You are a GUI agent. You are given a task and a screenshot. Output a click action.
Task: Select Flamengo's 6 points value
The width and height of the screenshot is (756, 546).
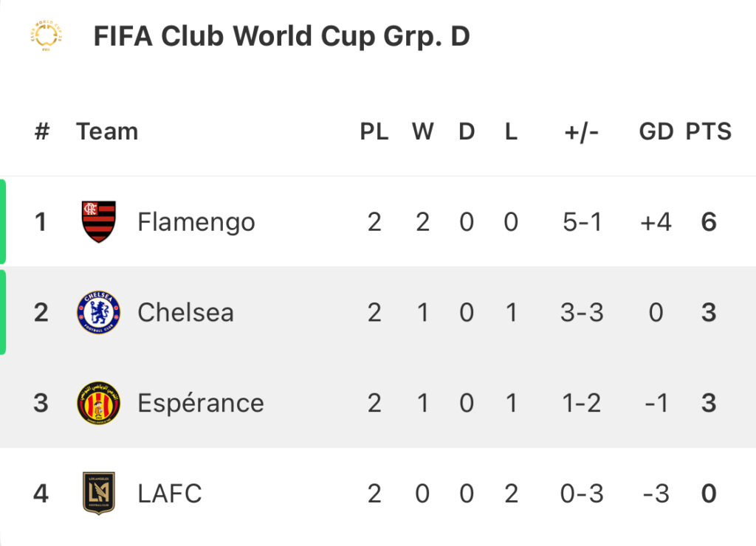pyautogui.click(x=709, y=222)
